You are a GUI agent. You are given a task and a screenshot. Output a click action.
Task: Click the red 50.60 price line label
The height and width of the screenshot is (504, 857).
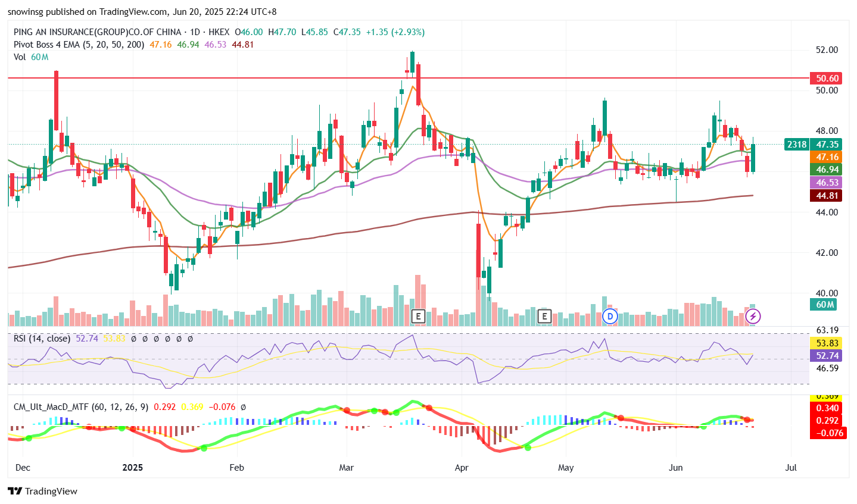[827, 78]
